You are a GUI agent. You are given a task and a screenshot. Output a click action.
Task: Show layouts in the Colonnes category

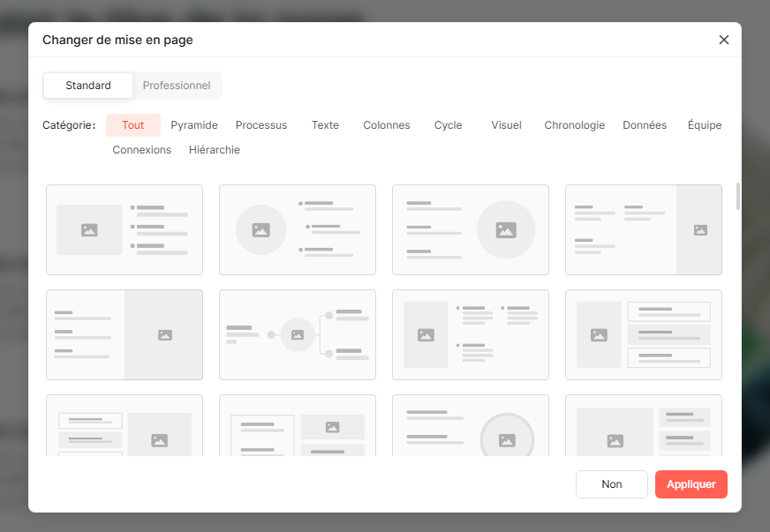click(387, 125)
